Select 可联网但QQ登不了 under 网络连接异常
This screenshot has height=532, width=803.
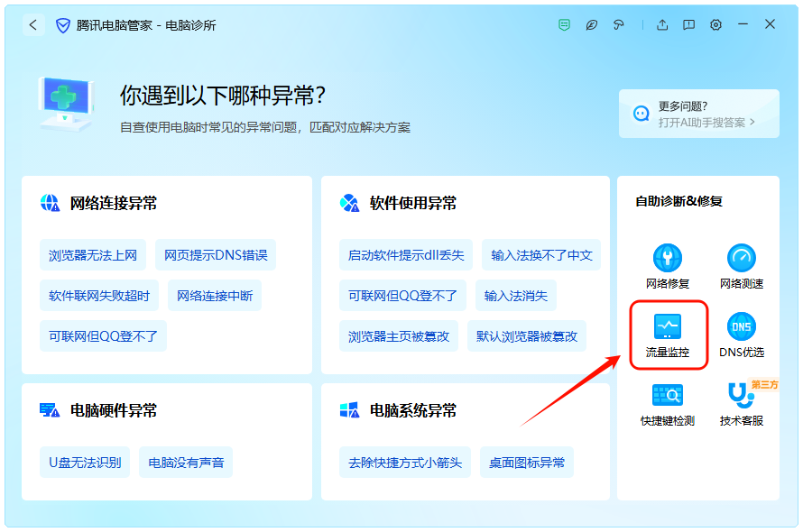[x=103, y=336]
